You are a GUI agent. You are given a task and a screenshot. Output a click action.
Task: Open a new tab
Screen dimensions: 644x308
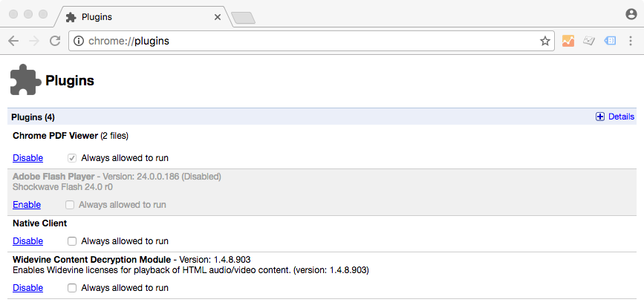tap(243, 17)
